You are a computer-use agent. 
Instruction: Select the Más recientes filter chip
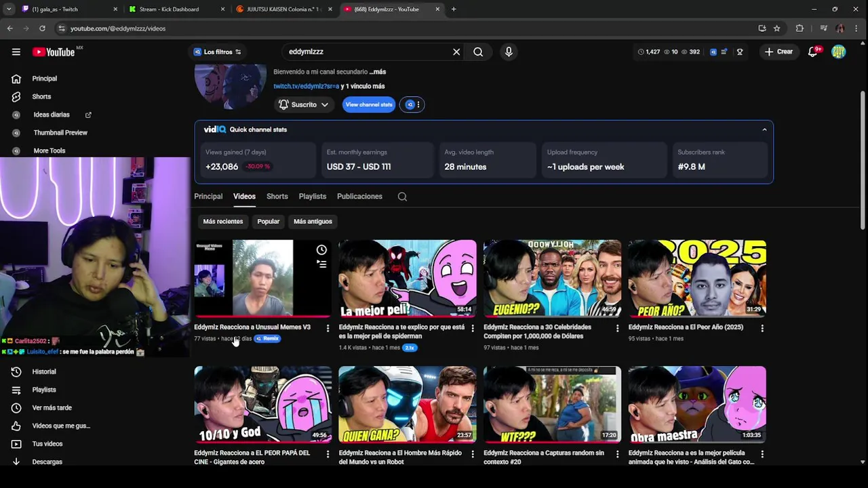[223, 221]
